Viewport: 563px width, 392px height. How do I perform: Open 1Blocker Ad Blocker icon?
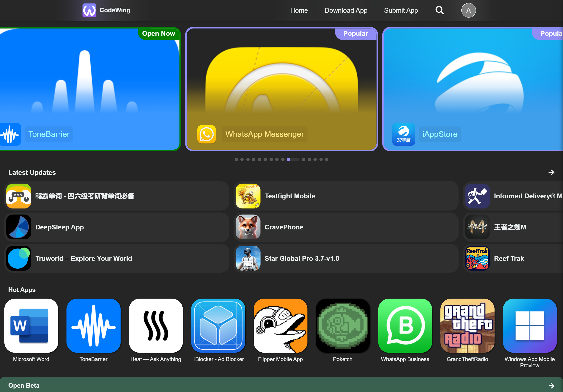(x=218, y=325)
